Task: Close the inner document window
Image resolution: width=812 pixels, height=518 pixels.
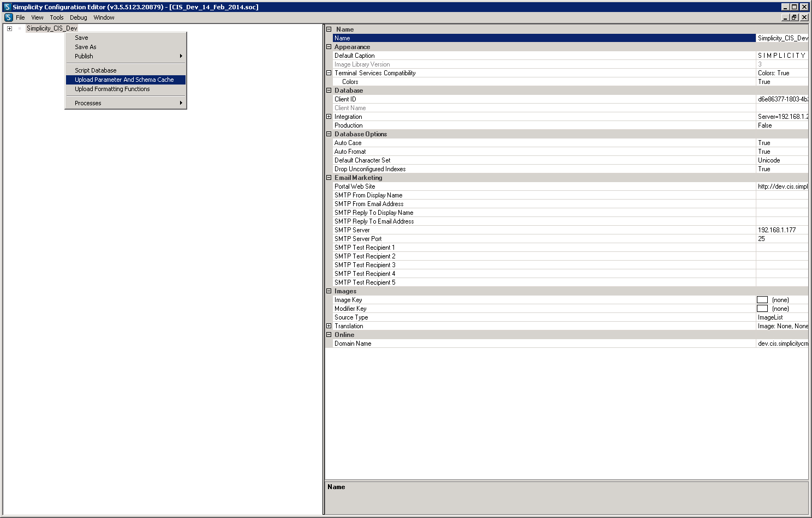Action: pos(804,17)
